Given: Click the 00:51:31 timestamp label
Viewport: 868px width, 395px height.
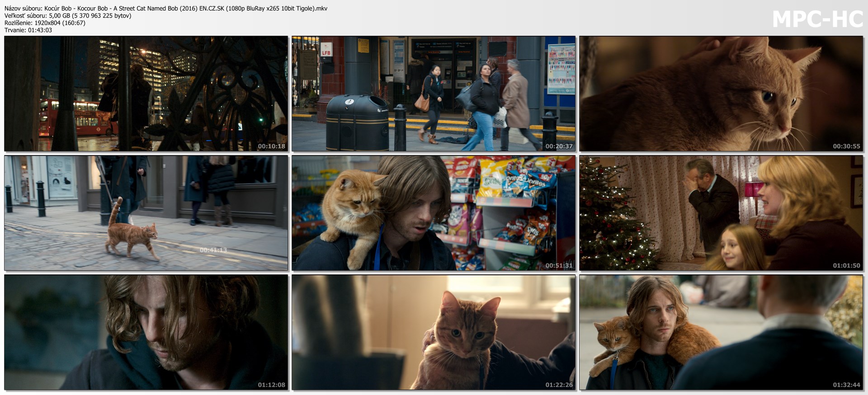Looking at the screenshot, I should click(x=559, y=266).
